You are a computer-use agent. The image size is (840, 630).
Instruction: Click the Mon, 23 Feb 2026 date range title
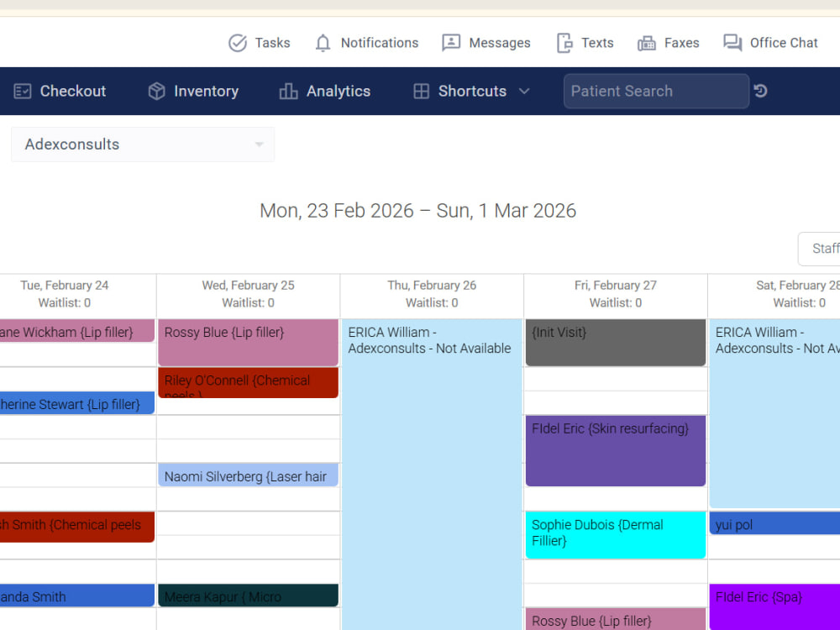(417, 211)
